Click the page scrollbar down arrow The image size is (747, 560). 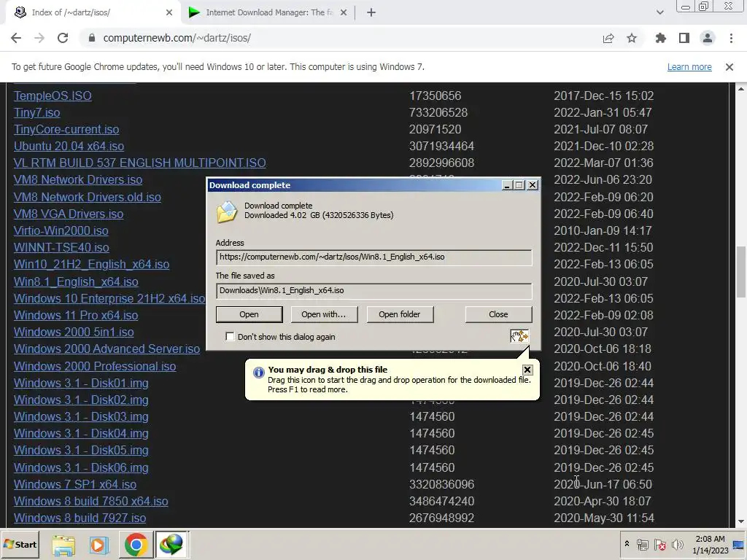click(x=741, y=521)
